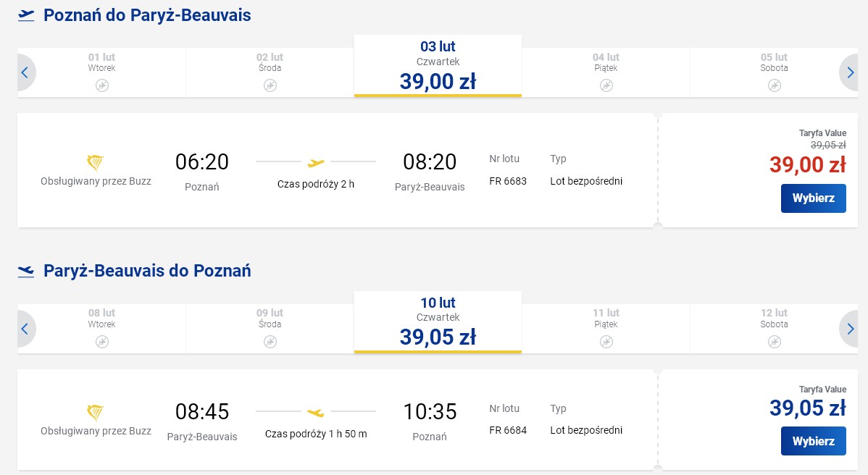Click the yellow plane icon on the 06:20 flight line
868x475 pixels.
(315, 163)
